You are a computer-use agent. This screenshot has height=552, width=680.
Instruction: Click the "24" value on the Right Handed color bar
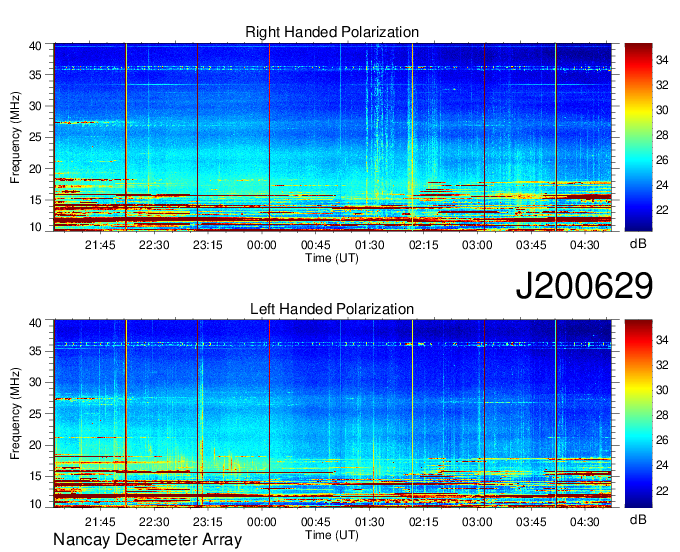click(662, 185)
